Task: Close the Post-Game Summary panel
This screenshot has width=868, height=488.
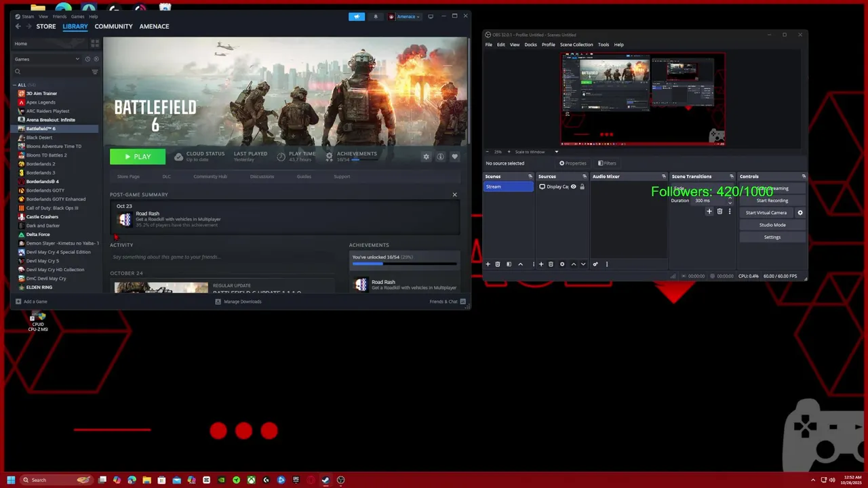Action: coord(454,195)
